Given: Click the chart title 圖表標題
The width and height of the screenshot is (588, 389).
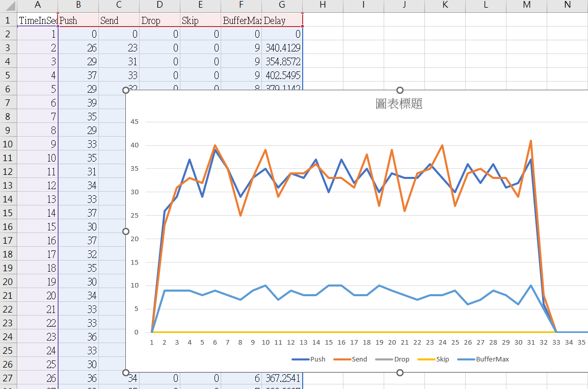Looking at the screenshot, I should click(x=398, y=104).
